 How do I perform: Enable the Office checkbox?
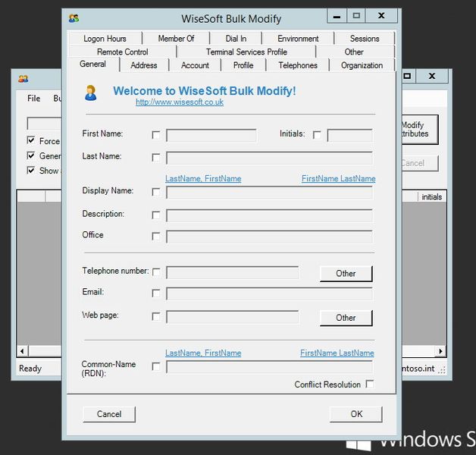pos(156,237)
